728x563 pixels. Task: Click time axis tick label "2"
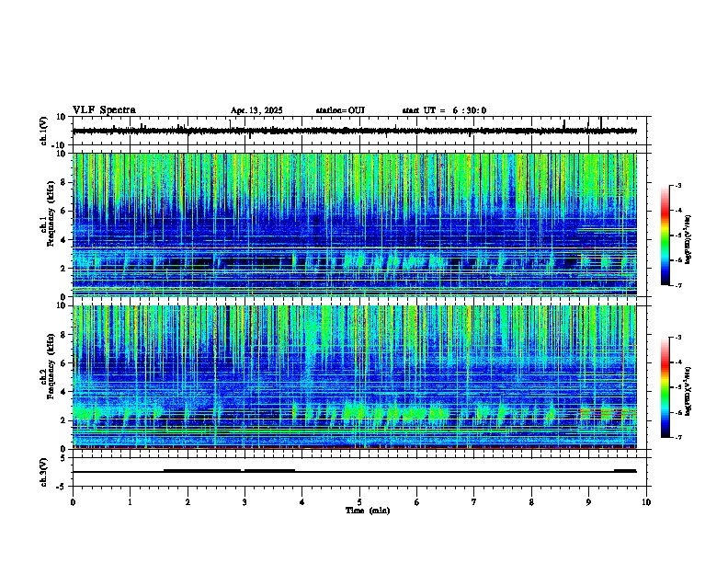pyautogui.click(x=188, y=502)
